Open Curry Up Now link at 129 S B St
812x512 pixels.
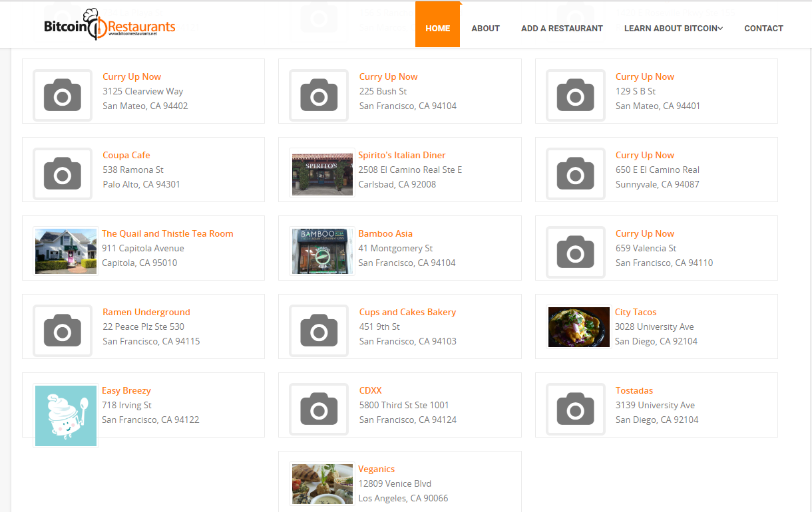pos(645,76)
